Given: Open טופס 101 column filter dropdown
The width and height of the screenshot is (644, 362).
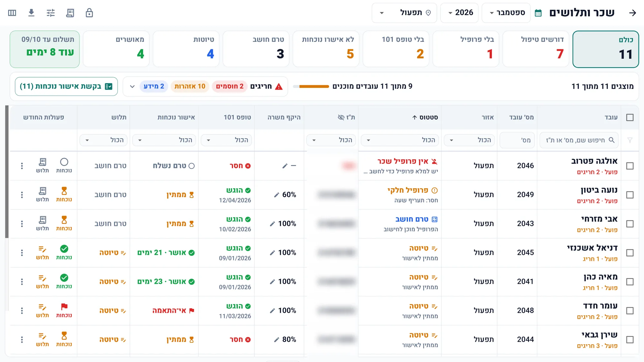Looking at the screenshot, I should pyautogui.click(x=226, y=140).
